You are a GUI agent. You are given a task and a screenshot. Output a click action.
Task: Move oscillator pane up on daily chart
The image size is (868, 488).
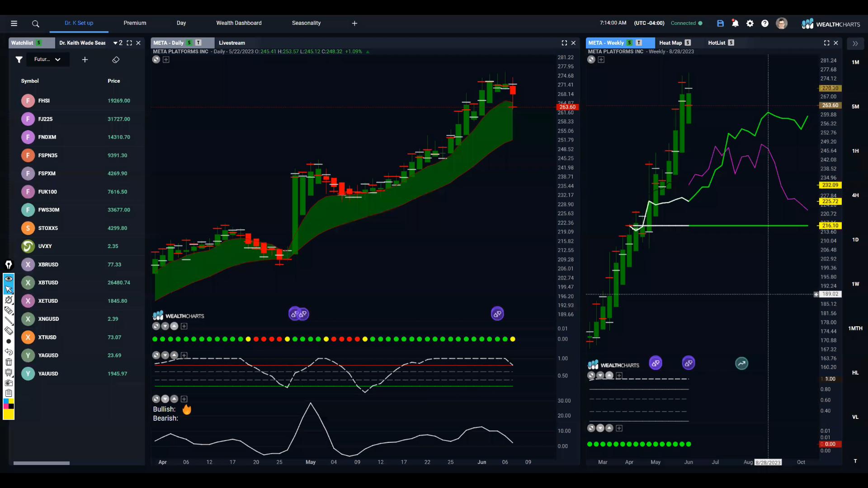(174, 356)
